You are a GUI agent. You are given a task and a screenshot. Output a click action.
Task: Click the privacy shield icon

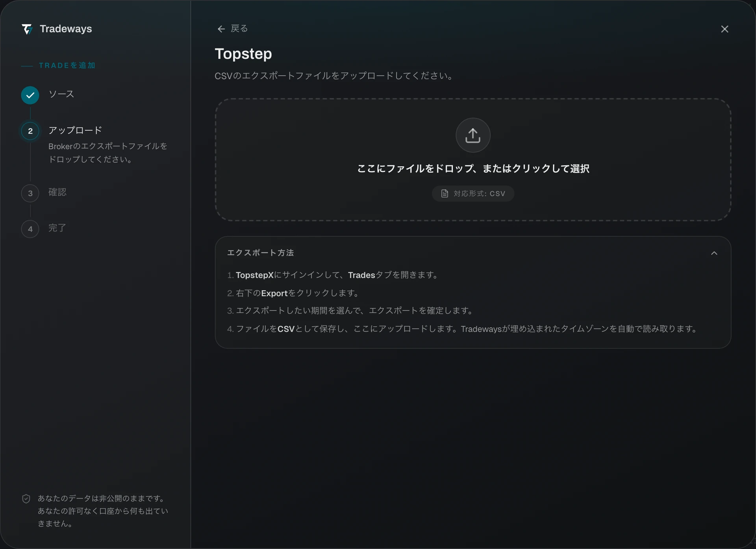coord(26,499)
